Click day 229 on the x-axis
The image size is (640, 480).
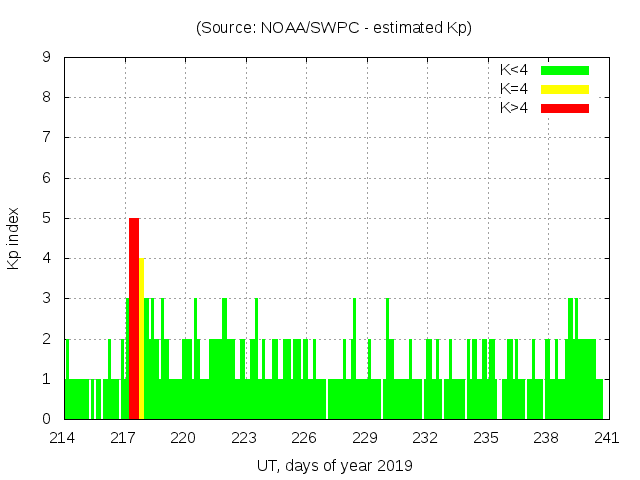365,438
